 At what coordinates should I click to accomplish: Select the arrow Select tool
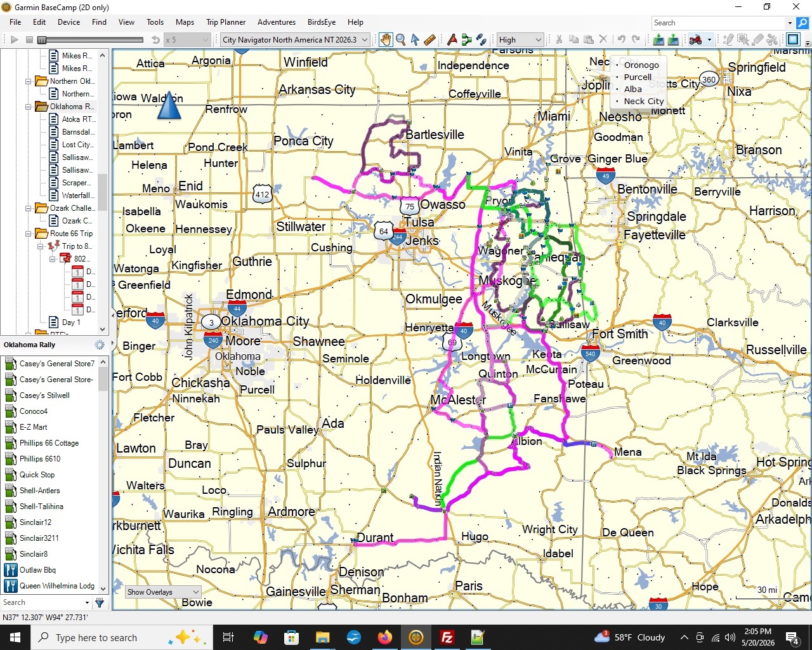pyautogui.click(x=415, y=39)
